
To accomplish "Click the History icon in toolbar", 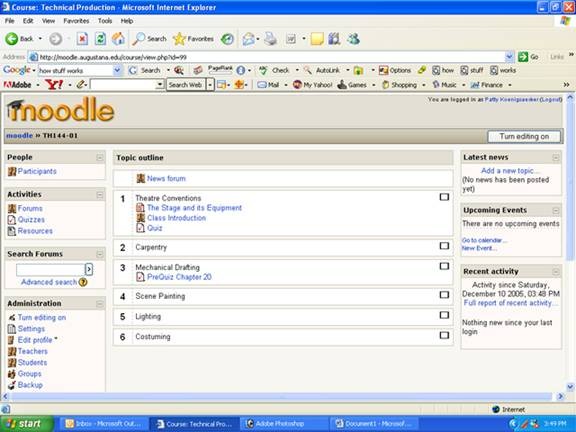I will tap(227, 39).
